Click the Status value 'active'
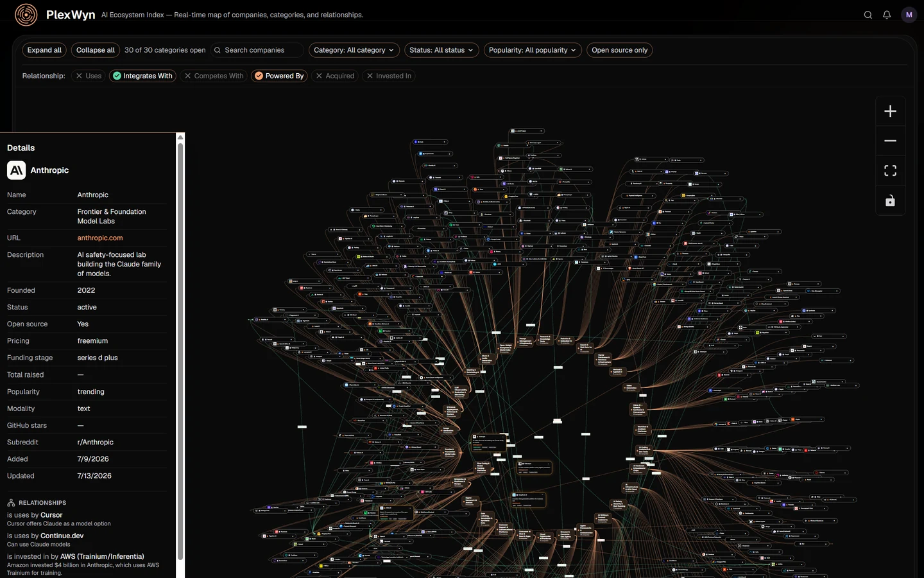This screenshot has width=924, height=578. pyautogui.click(x=87, y=307)
